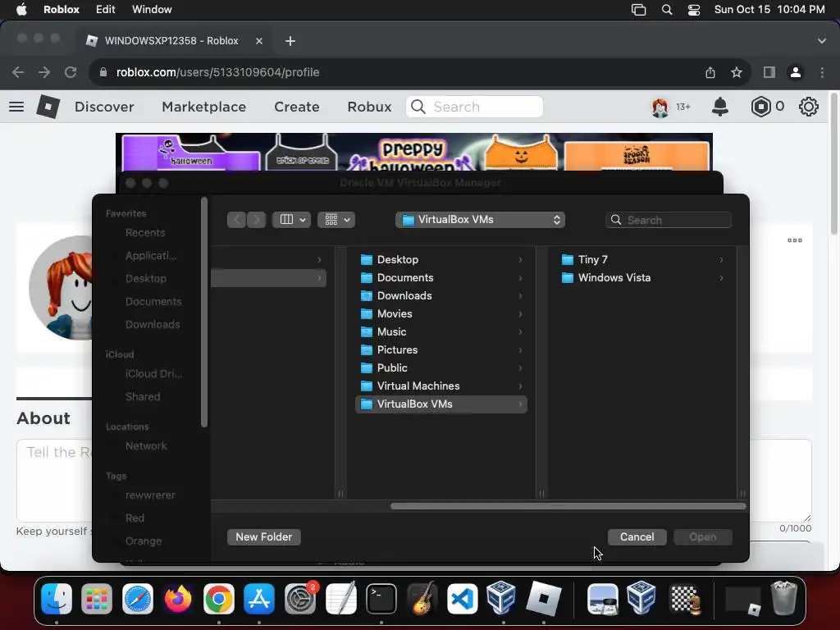840x630 pixels.
Task: Launch Visual Studio Code from dock
Action: pos(463,598)
